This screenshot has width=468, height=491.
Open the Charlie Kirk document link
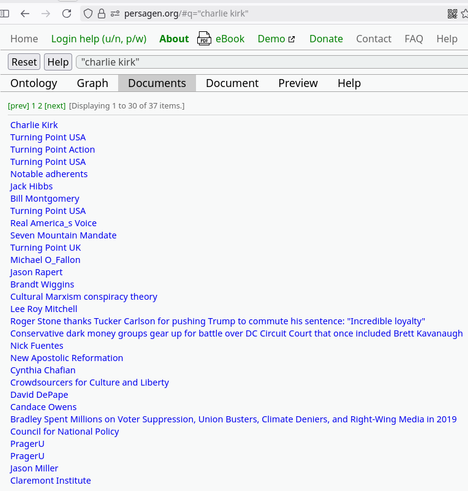pyautogui.click(x=34, y=125)
